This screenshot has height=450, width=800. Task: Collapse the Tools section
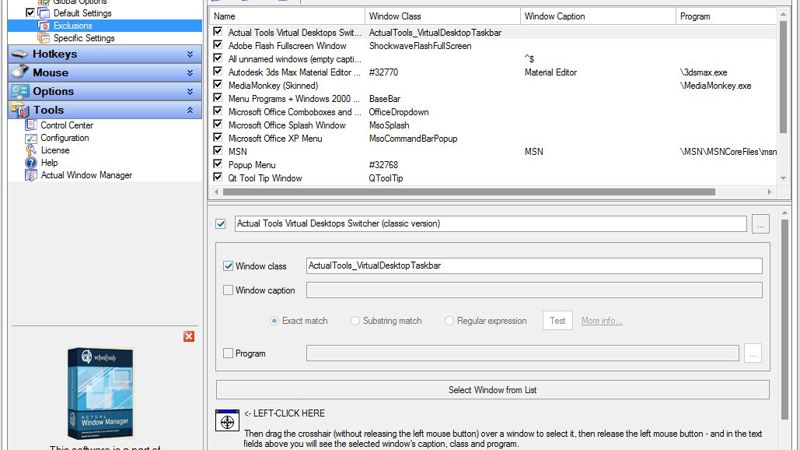pos(190,110)
